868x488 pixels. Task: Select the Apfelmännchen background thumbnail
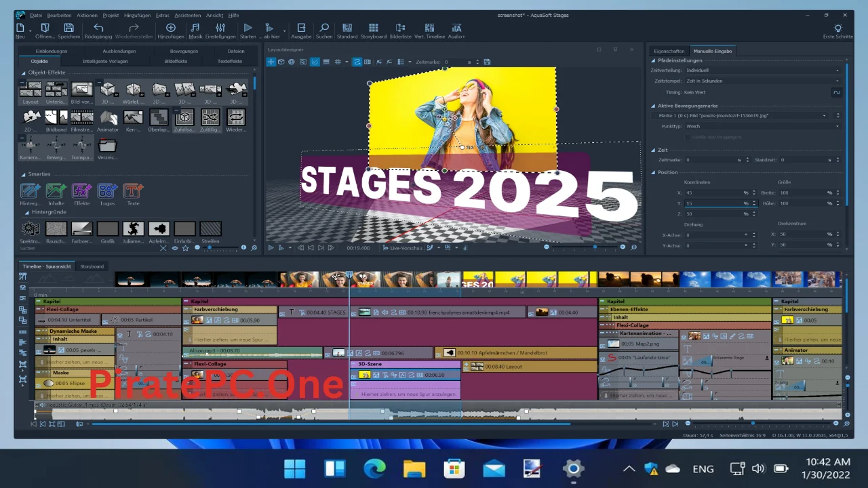[159, 232]
